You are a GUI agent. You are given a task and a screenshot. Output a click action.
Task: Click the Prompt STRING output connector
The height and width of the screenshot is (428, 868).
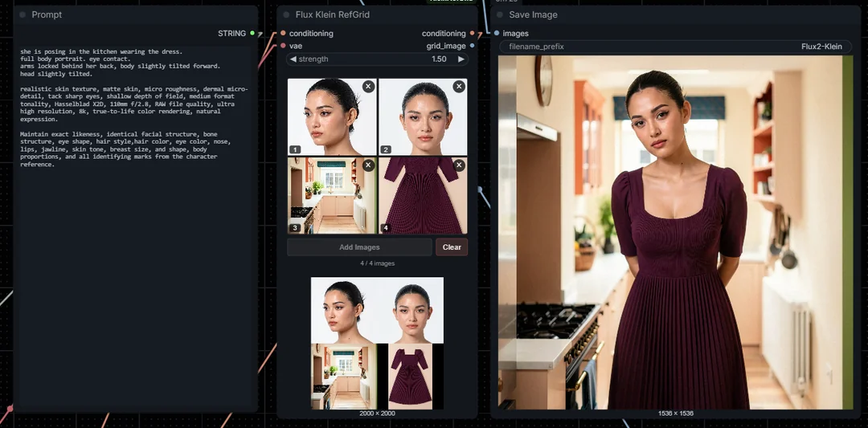pyautogui.click(x=252, y=33)
